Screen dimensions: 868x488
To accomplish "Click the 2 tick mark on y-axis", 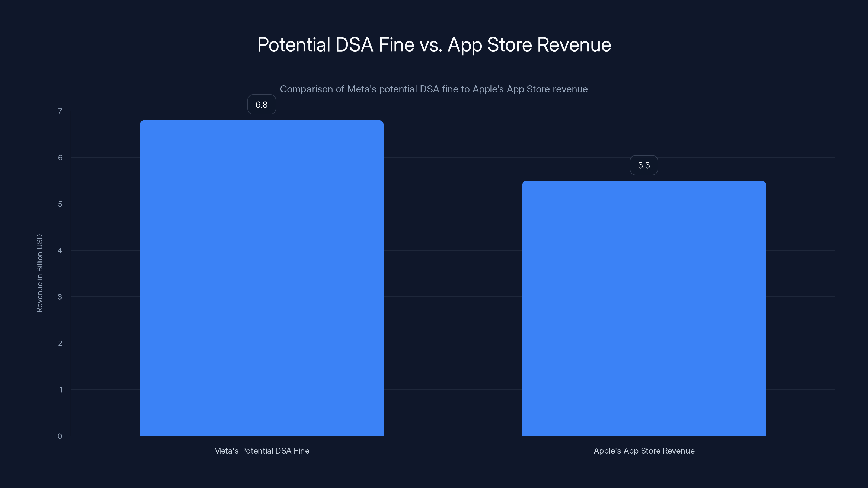I will [60, 343].
